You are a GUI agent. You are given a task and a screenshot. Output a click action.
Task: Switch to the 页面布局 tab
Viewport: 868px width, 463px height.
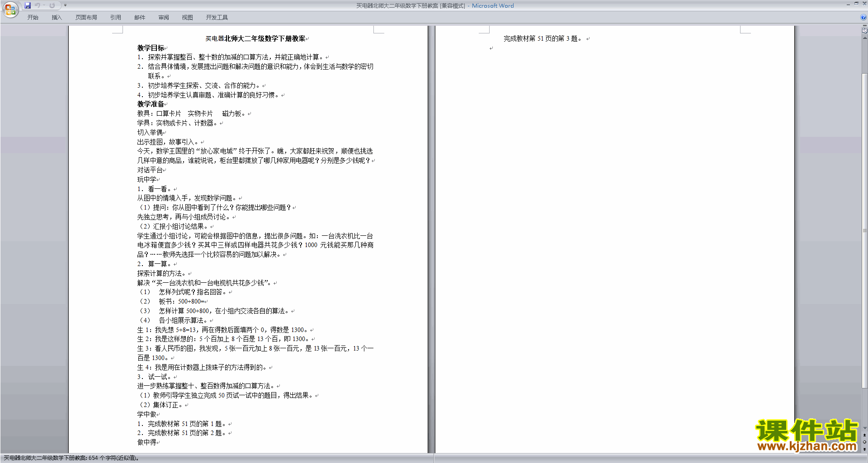pos(86,18)
